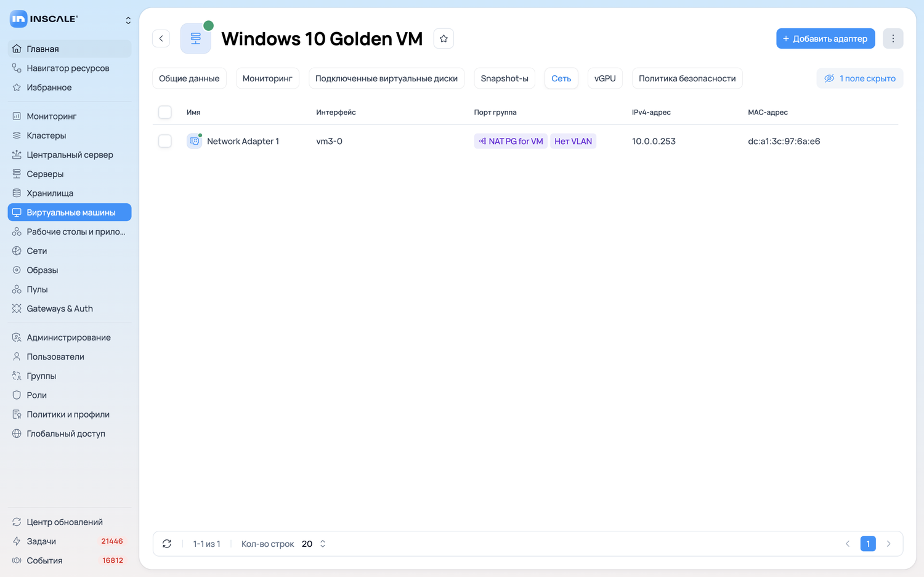Select Подключенные виртуальные диски tab
This screenshot has height=577, width=924.
[x=386, y=78]
